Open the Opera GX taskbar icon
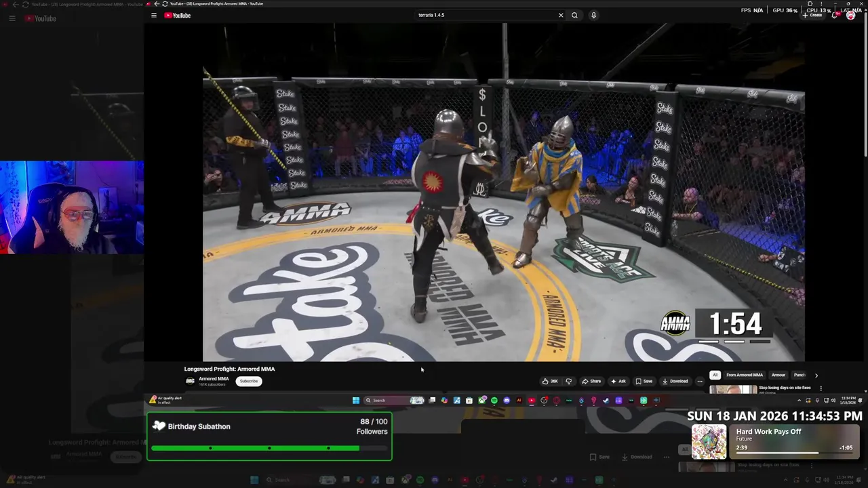The height and width of the screenshot is (488, 868). 556,400
